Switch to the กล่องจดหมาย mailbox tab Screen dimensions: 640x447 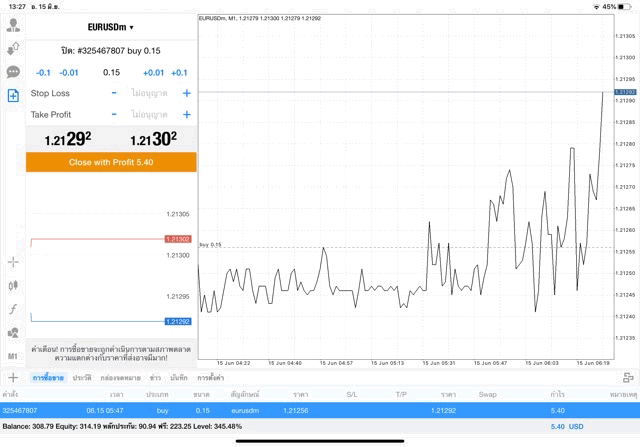coord(120,378)
